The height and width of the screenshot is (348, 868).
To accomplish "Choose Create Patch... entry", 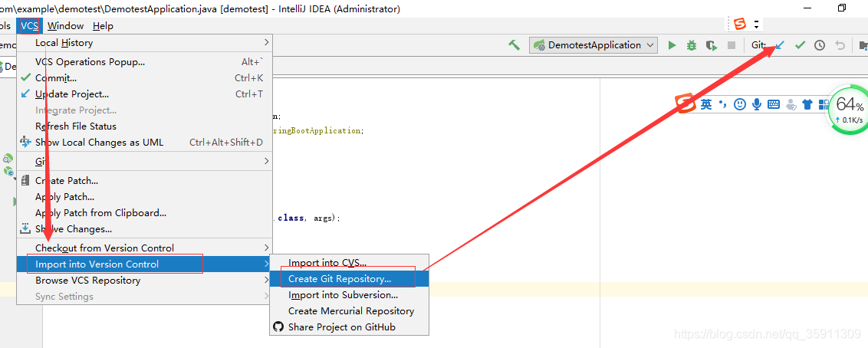I will tap(145, 180).
